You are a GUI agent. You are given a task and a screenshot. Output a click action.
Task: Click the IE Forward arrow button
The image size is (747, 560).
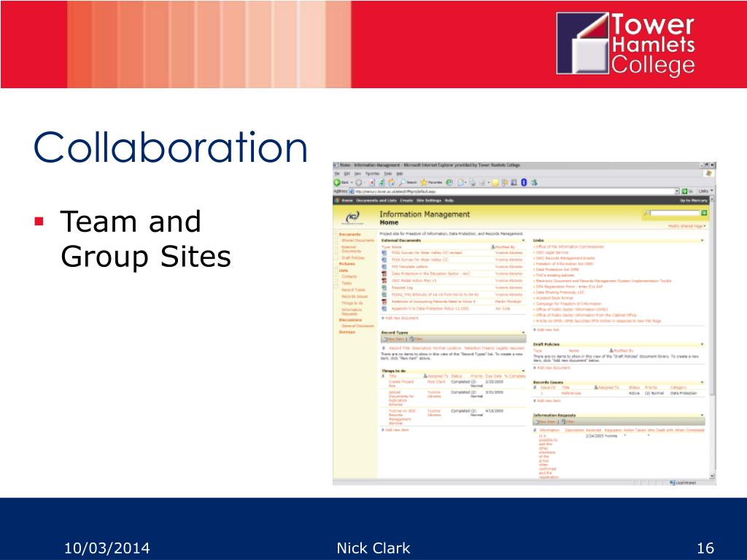359,182
